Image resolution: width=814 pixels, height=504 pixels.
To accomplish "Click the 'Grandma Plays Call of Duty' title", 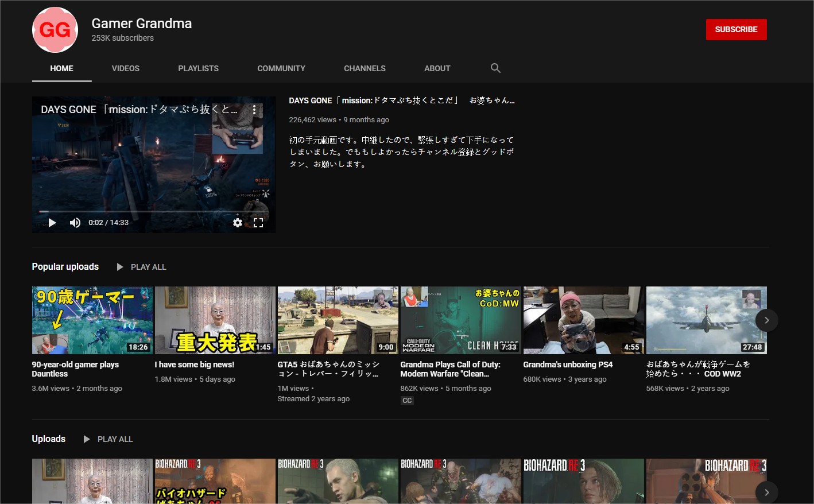I will point(451,369).
